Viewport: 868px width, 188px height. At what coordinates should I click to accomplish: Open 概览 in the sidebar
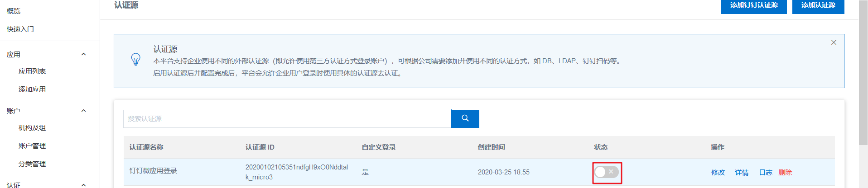pyautogui.click(x=14, y=11)
